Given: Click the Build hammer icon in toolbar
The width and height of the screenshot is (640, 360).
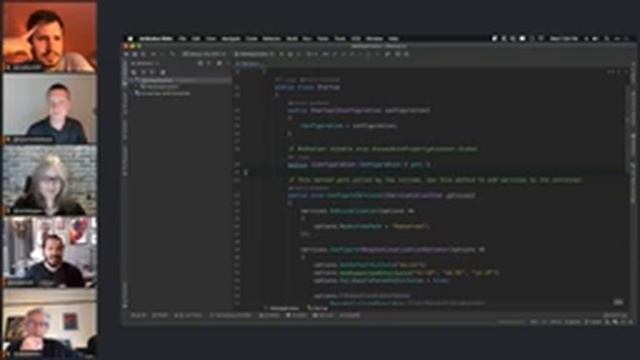Looking at the screenshot, I should (x=172, y=54).
